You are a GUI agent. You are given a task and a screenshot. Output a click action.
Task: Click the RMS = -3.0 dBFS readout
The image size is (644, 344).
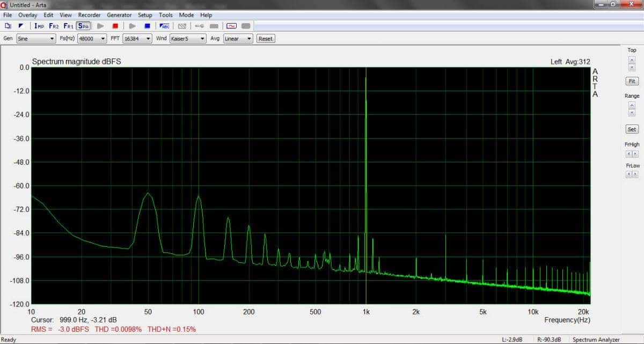click(60, 329)
